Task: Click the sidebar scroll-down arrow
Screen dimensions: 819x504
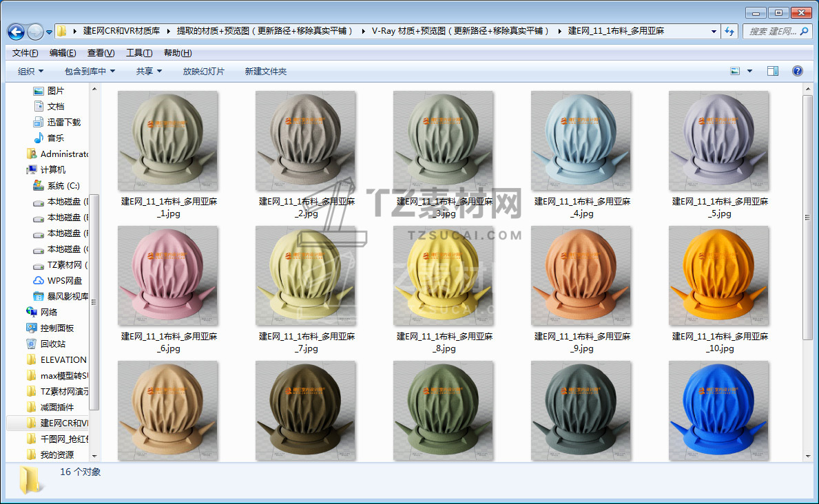Action: [94, 456]
